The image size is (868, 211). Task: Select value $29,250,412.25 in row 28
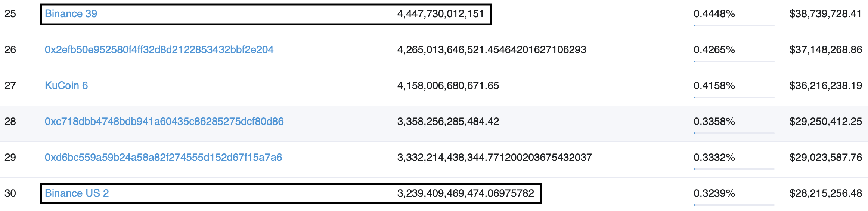pos(825,122)
